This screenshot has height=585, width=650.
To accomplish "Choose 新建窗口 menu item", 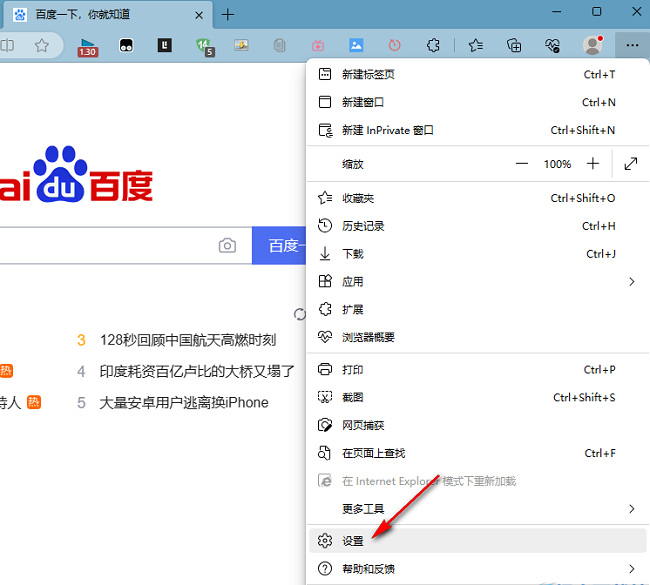I will (x=478, y=102).
